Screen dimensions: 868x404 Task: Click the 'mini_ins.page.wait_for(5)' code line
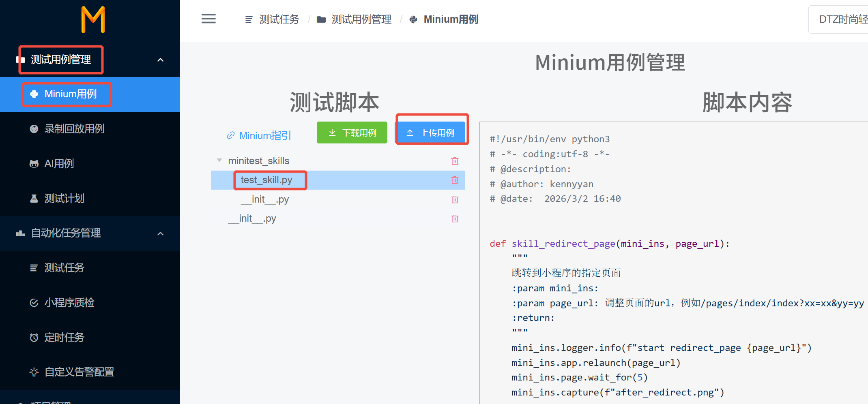(x=580, y=377)
